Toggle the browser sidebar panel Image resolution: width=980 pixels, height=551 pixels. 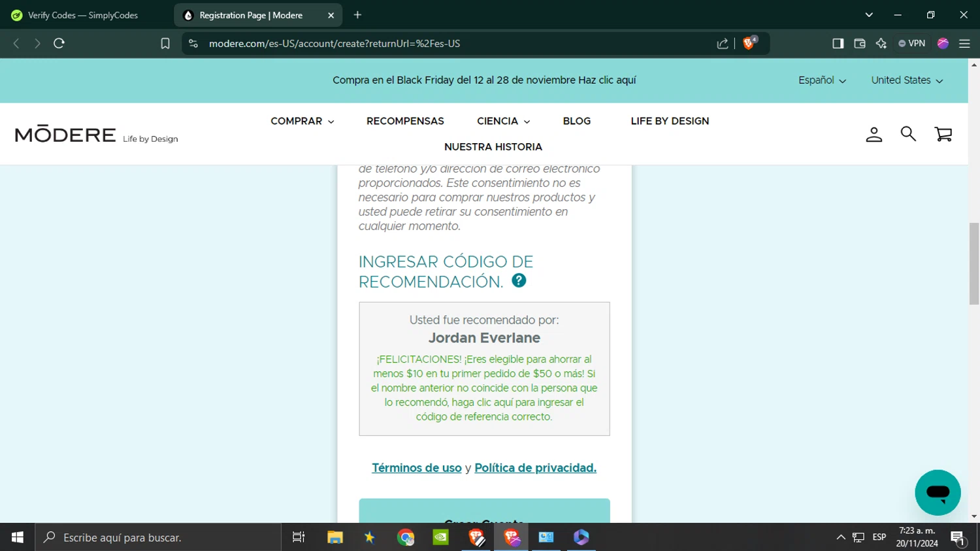[x=838, y=43]
